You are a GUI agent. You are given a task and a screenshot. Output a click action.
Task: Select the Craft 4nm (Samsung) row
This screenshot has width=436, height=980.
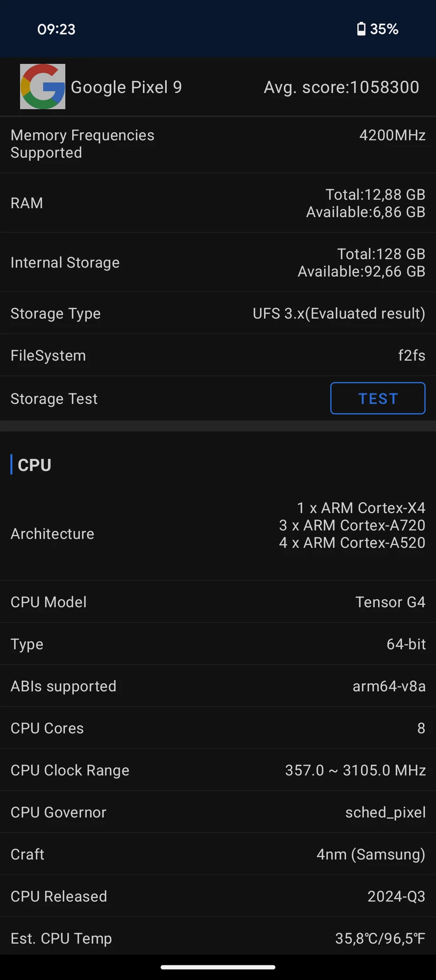[x=218, y=854]
